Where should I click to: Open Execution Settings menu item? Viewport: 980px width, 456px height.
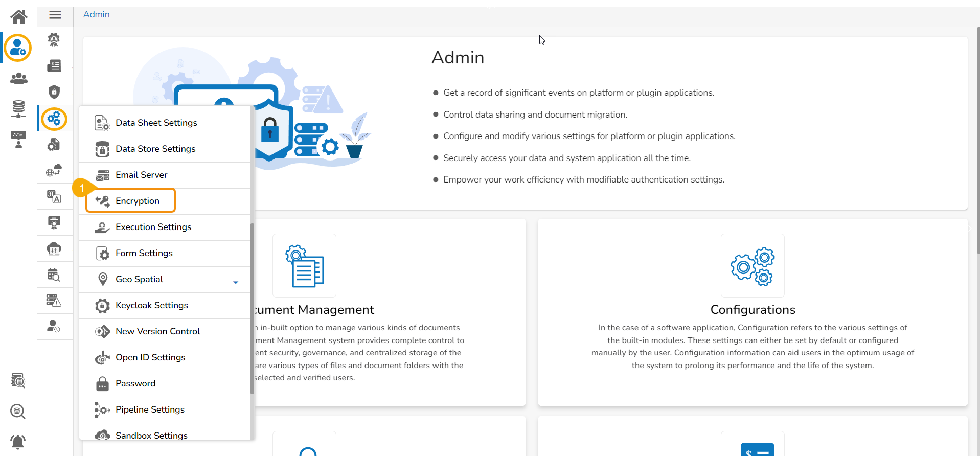pyautogui.click(x=165, y=227)
